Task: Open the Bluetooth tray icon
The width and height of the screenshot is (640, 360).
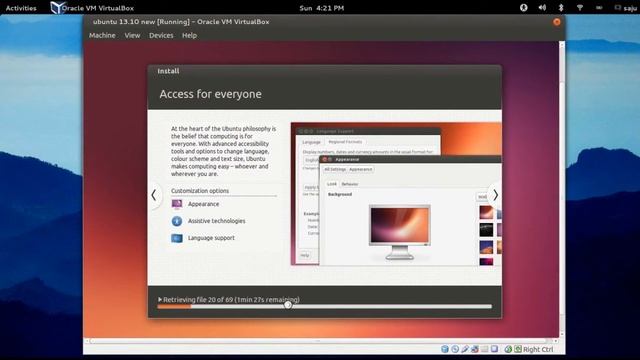Action: [x=561, y=8]
